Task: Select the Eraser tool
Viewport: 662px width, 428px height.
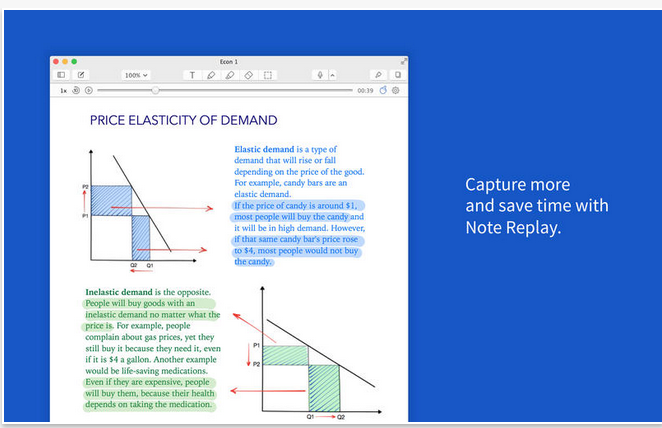Action: (x=249, y=75)
